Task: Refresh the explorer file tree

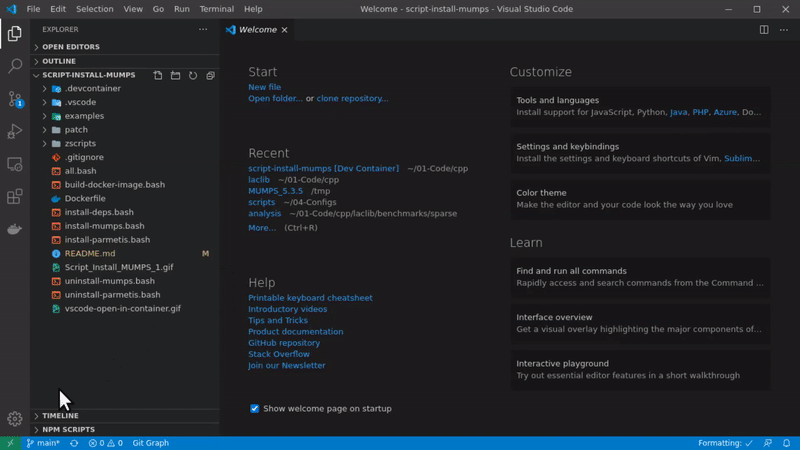Action: pos(193,75)
